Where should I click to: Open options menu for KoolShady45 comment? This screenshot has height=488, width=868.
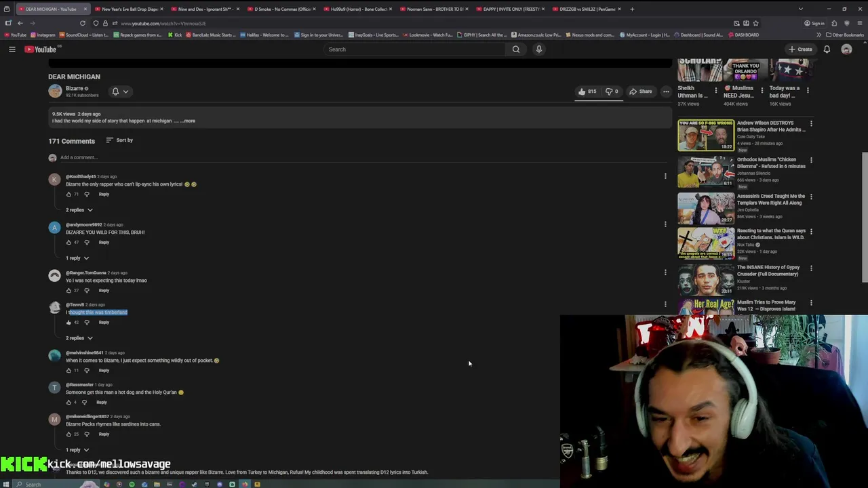click(x=665, y=176)
